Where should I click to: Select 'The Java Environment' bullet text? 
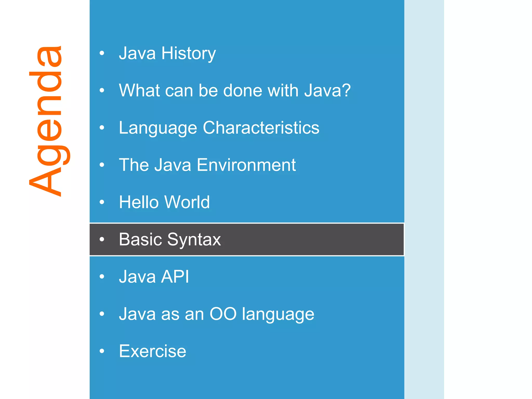coord(207,165)
